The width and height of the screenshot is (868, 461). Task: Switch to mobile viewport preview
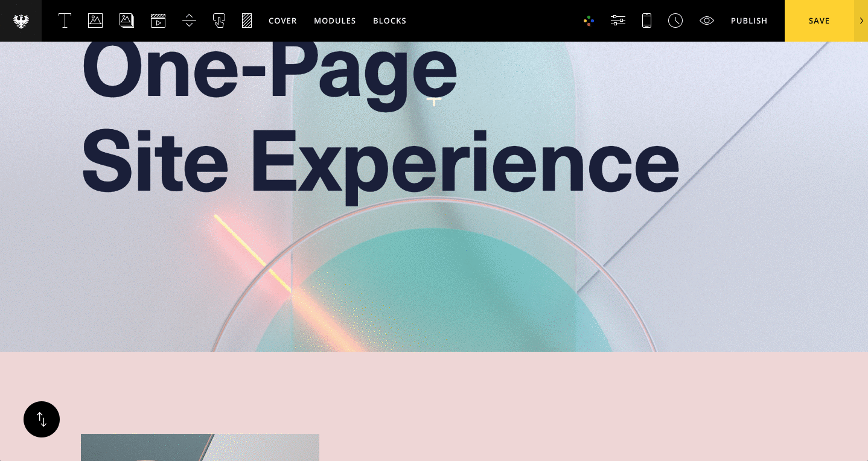pyautogui.click(x=646, y=21)
